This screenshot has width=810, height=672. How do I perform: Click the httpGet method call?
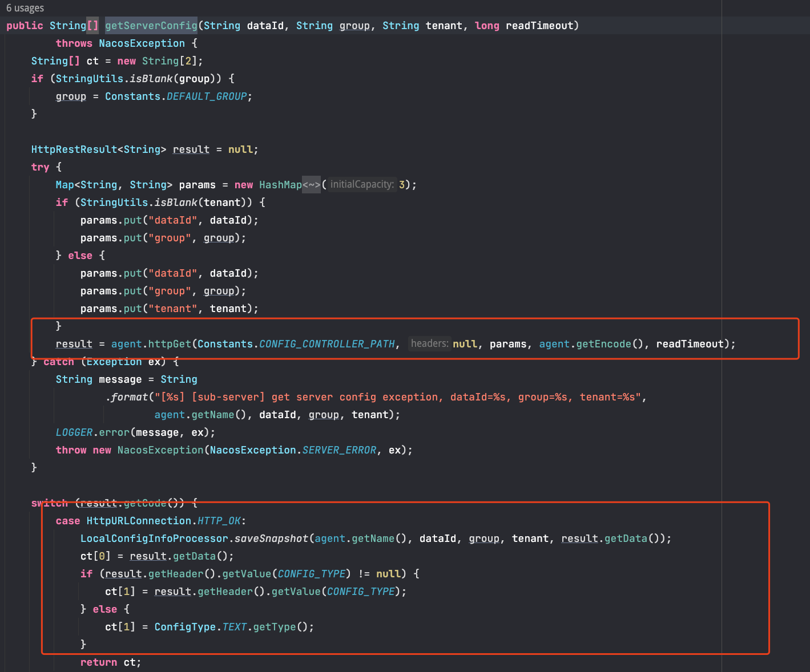(170, 344)
